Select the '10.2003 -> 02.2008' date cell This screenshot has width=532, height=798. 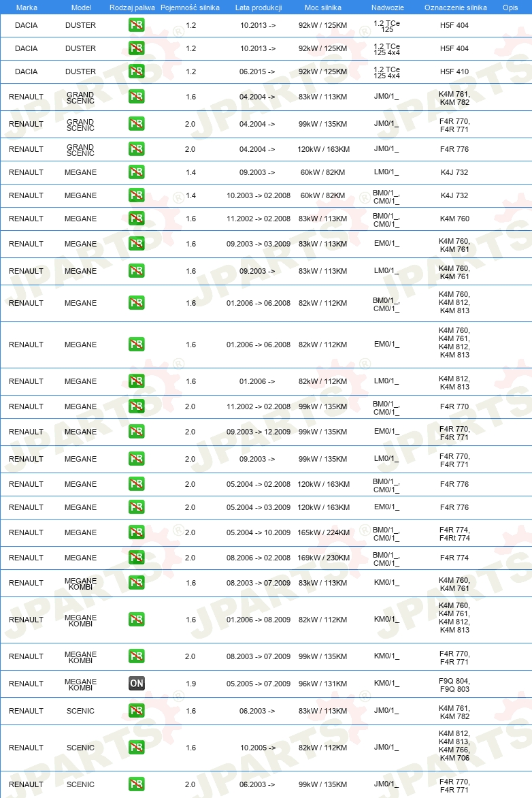(x=259, y=196)
